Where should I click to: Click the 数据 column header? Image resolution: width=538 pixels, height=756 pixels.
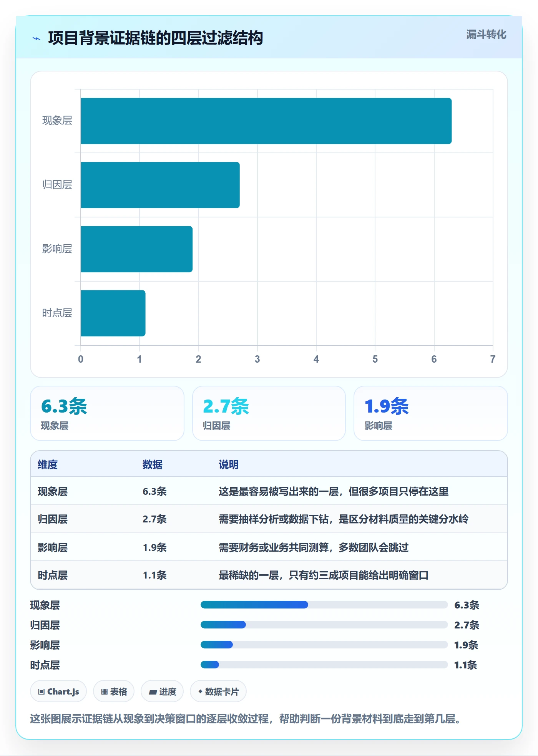tap(153, 464)
